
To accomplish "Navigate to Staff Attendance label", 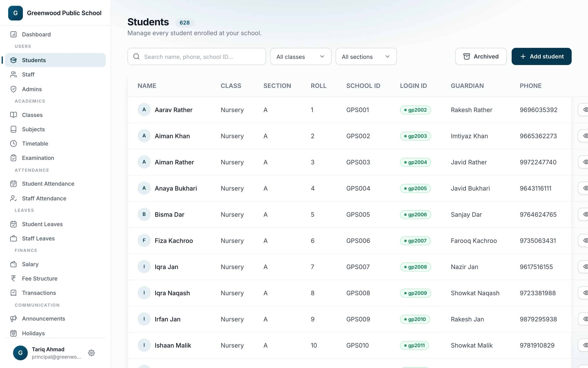I will tap(44, 198).
